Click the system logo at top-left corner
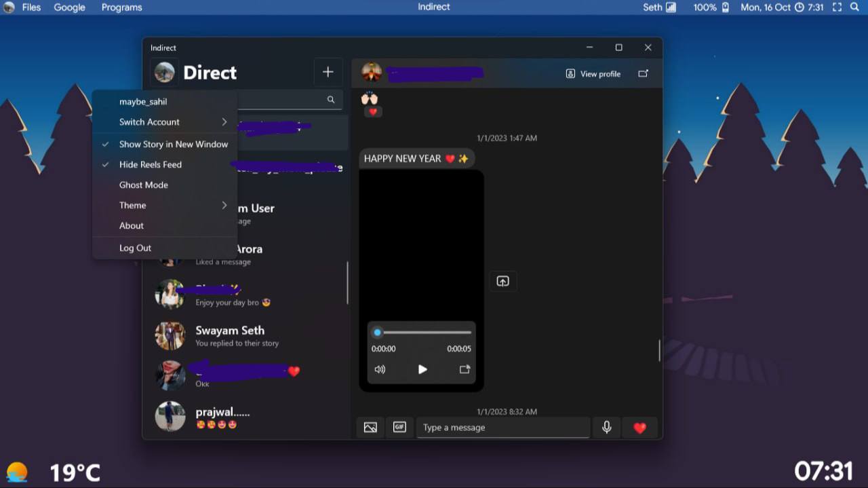The image size is (868, 488). click(9, 7)
